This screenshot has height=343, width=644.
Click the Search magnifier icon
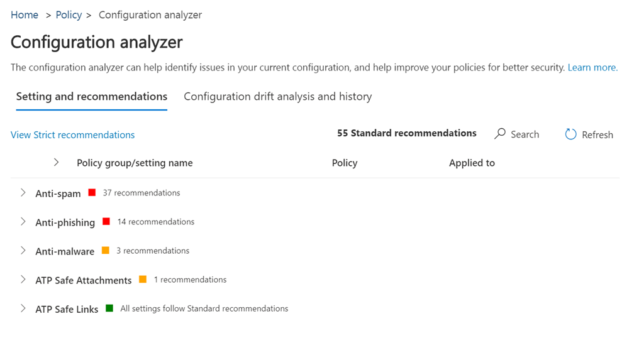[501, 134]
